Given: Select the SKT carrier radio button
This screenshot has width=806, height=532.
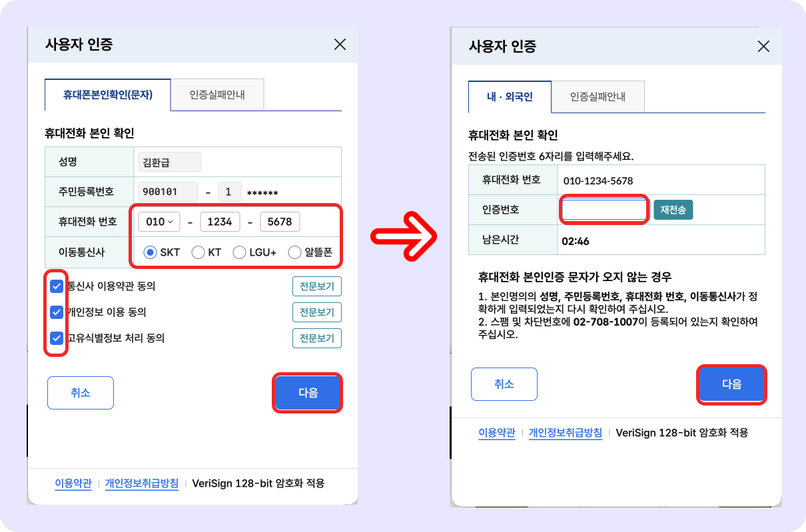Looking at the screenshot, I should 151,253.
